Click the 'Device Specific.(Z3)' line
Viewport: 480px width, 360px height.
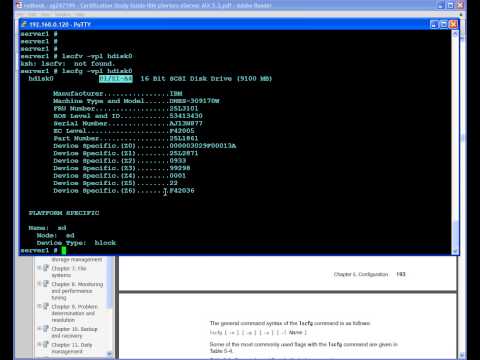pos(122,168)
